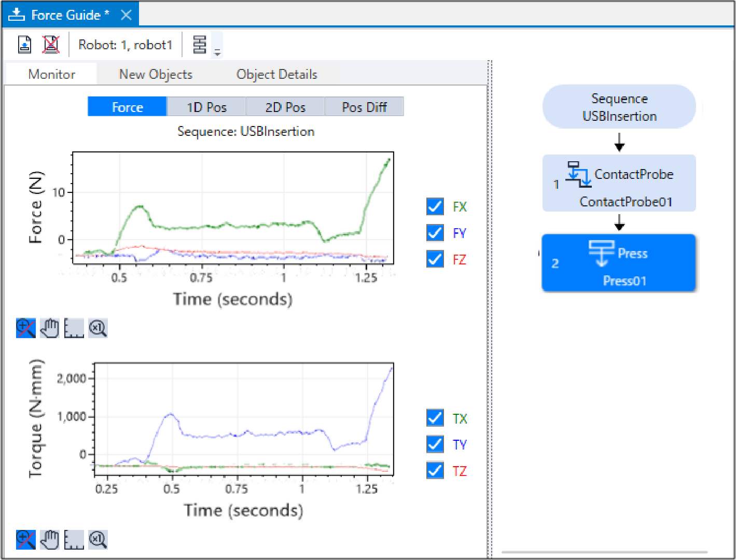
Task: Click the save force file toolbar icon
Action: pos(25,45)
